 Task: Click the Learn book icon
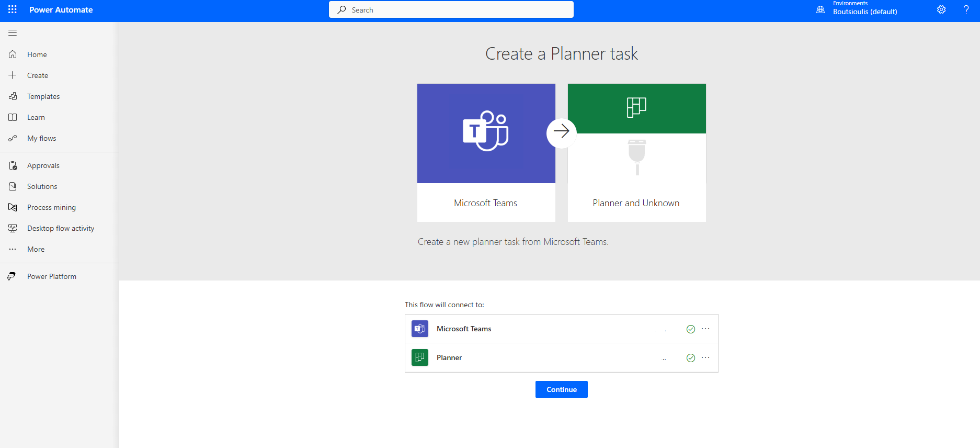click(13, 117)
